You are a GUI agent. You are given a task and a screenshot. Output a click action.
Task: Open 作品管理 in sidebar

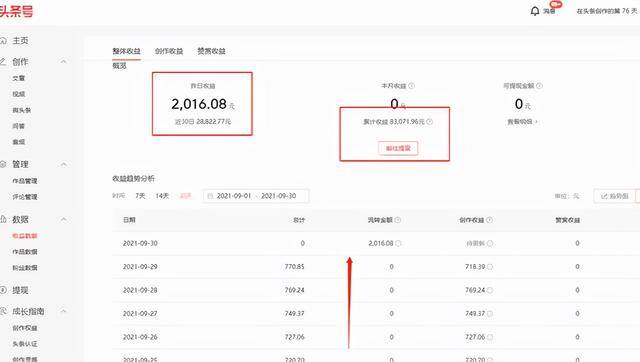click(25, 181)
